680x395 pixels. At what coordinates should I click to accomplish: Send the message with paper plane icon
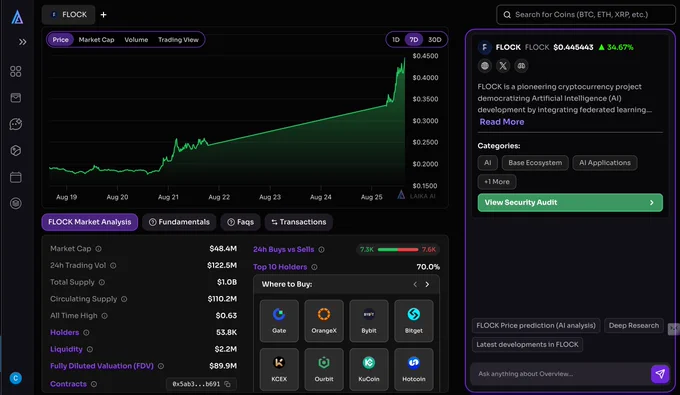click(660, 374)
